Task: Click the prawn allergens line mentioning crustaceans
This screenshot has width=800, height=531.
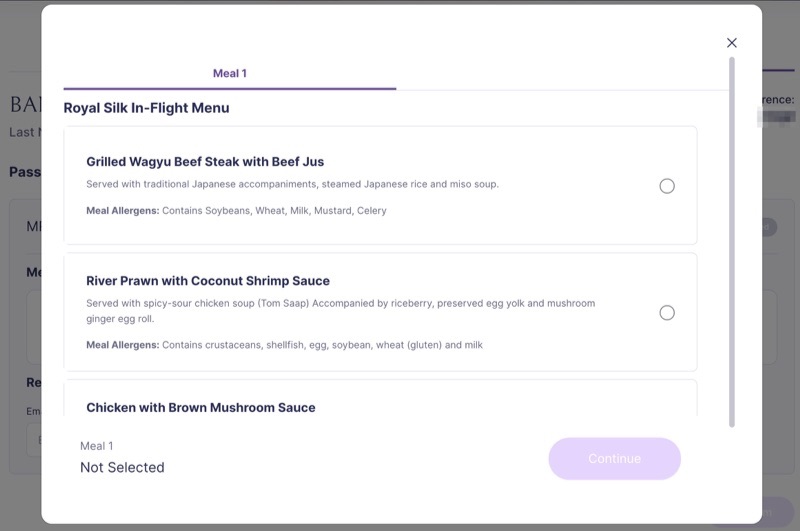Action: (284, 345)
